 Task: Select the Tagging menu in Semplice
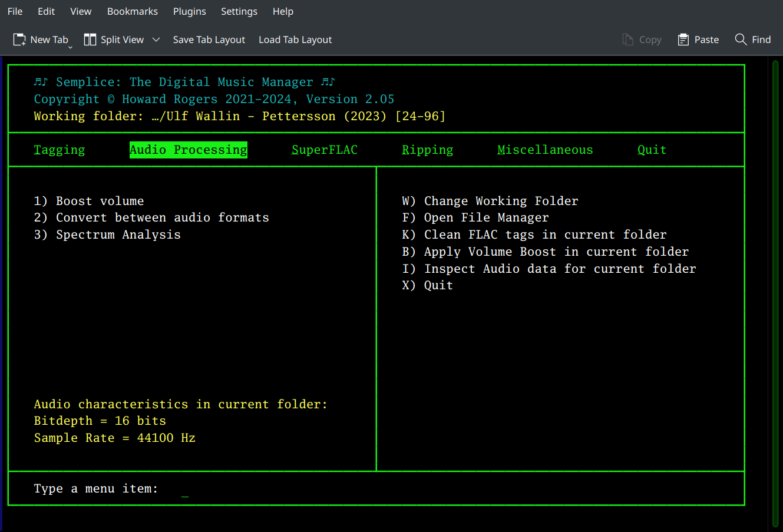coord(59,150)
